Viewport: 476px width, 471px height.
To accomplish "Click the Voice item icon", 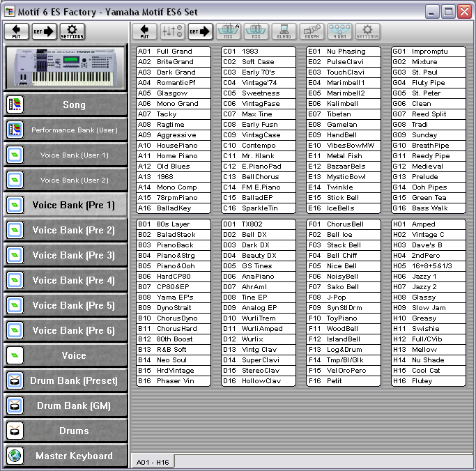I will point(15,355).
